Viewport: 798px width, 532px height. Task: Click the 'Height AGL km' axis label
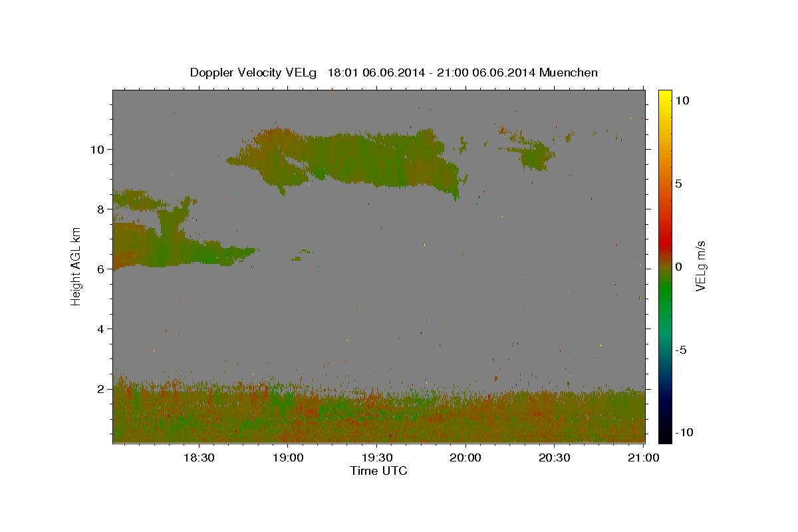(76, 266)
